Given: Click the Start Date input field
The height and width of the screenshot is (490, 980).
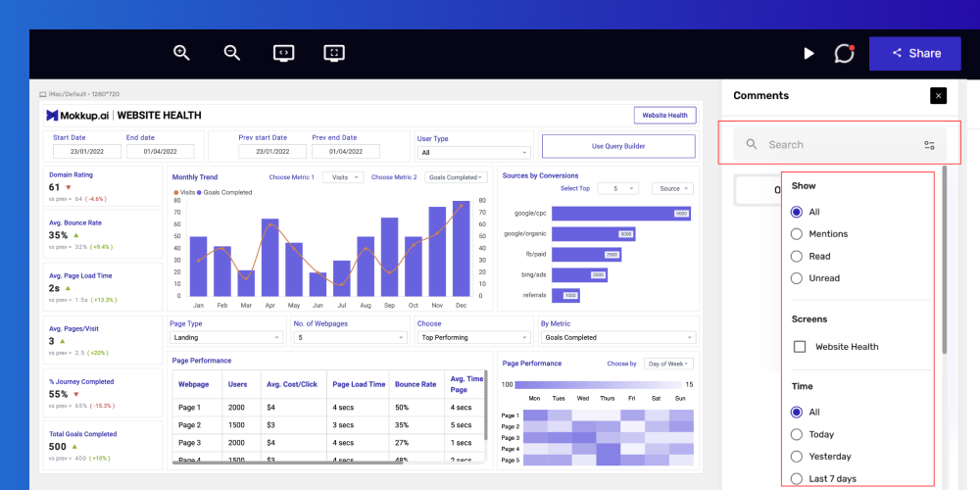Looking at the screenshot, I should [87, 151].
